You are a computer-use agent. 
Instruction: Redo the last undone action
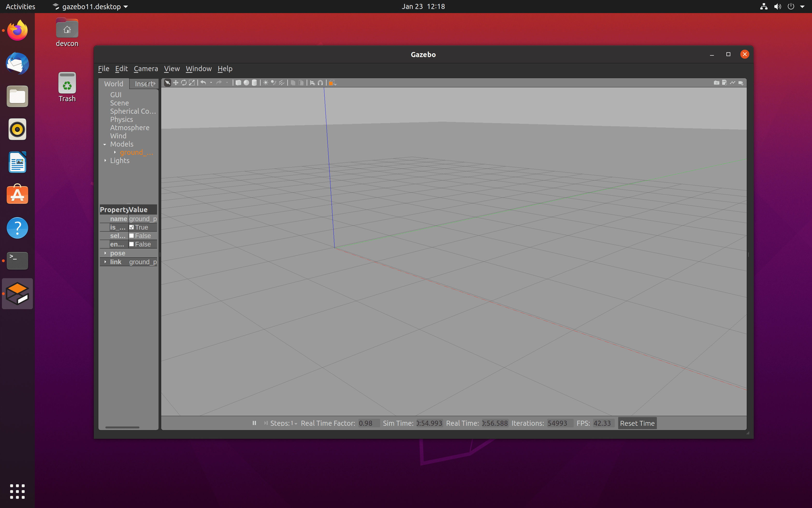click(x=219, y=83)
